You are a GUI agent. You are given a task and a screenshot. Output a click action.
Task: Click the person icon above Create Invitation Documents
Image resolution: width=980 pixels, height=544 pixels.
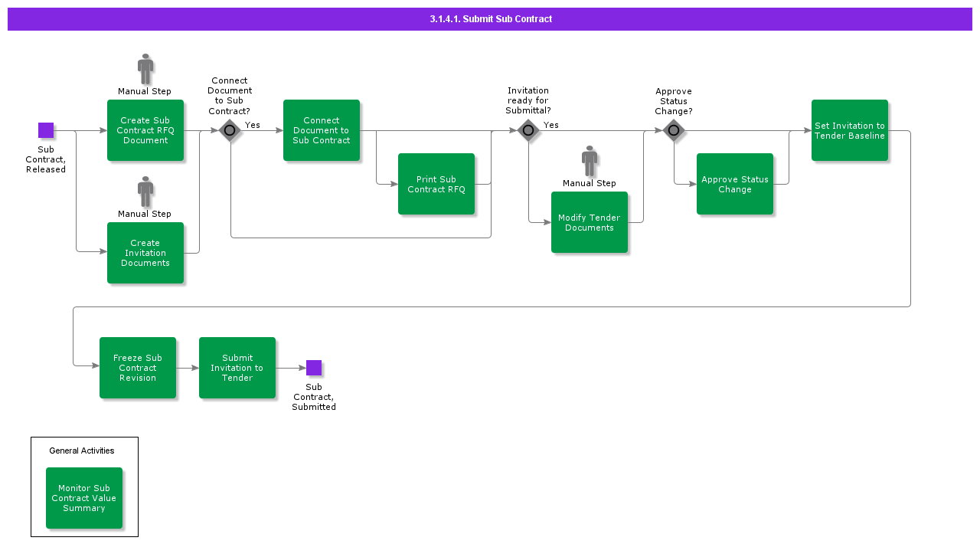tap(145, 192)
